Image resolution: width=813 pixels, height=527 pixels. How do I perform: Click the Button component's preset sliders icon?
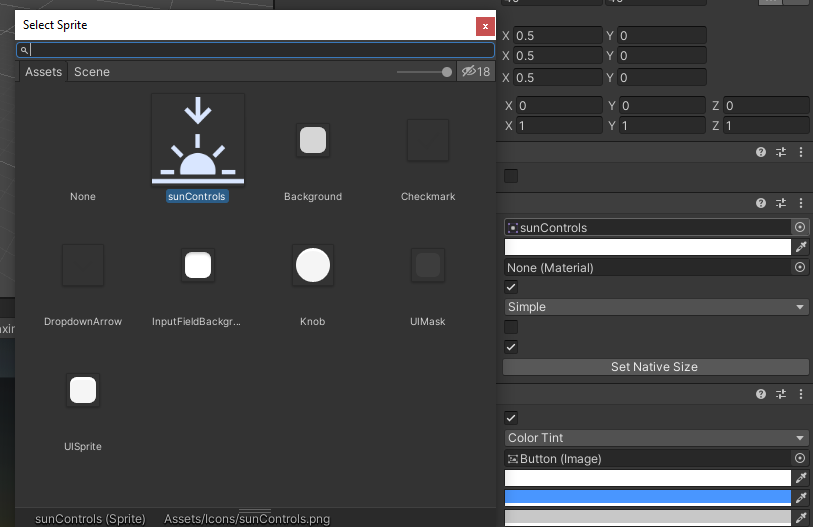[781, 396]
